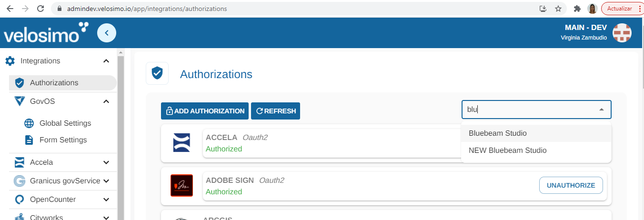Viewport: 644px width, 220px height.
Task: Click the Accela logo icon
Action: click(181, 142)
